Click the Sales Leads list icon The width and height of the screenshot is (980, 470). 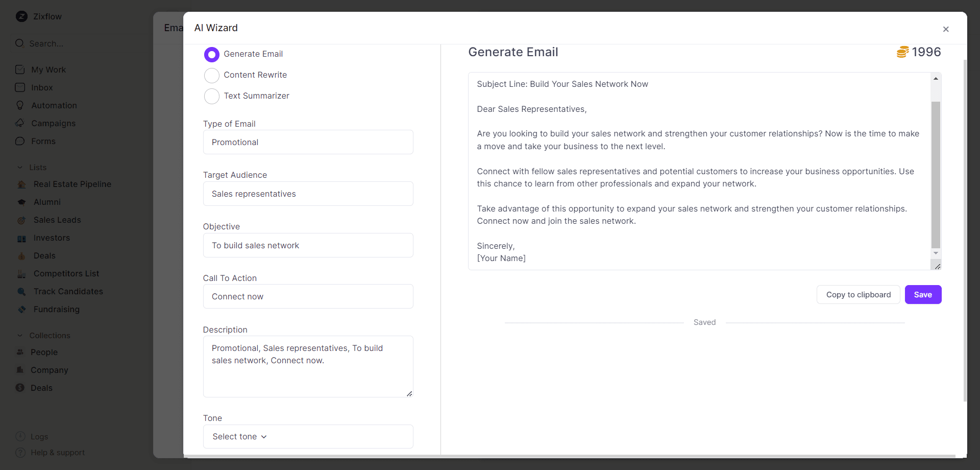tap(21, 220)
